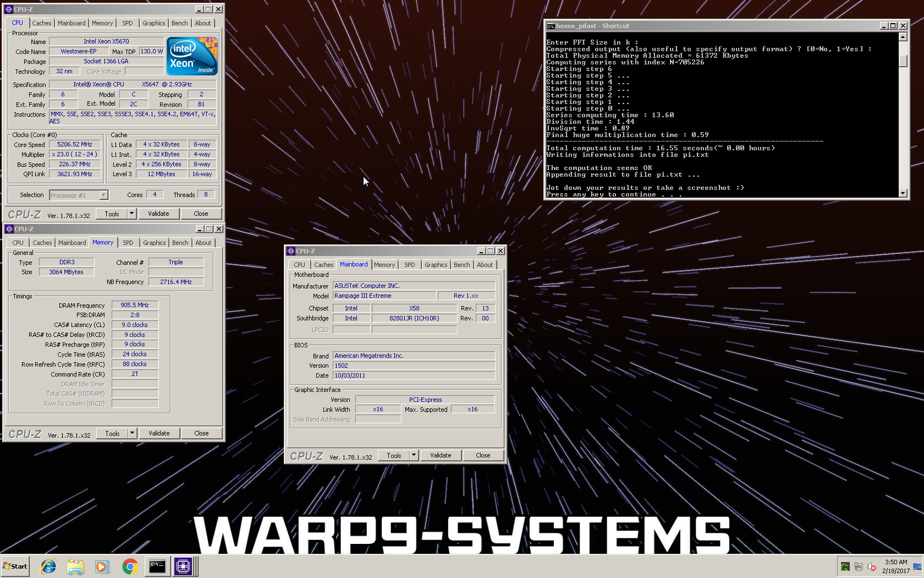Click Level 3 cache 12 MBytes value
Screen dimensions: 924x578
click(x=162, y=174)
